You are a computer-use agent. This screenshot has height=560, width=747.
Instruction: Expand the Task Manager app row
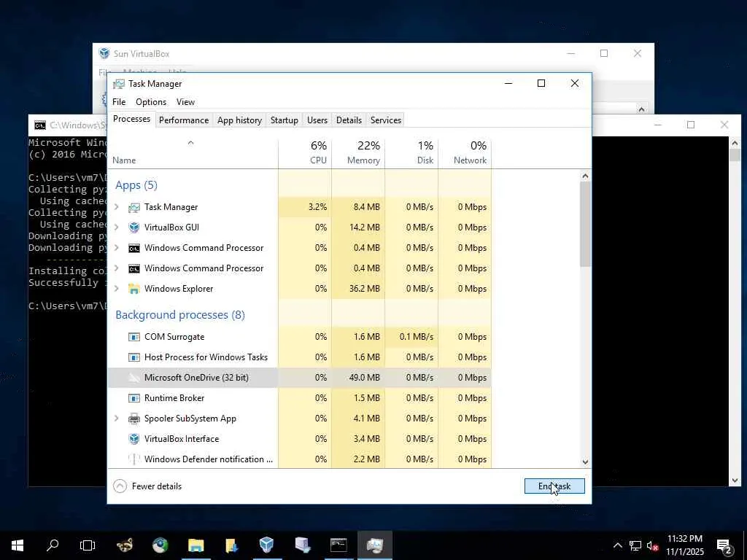click(117, 207)
